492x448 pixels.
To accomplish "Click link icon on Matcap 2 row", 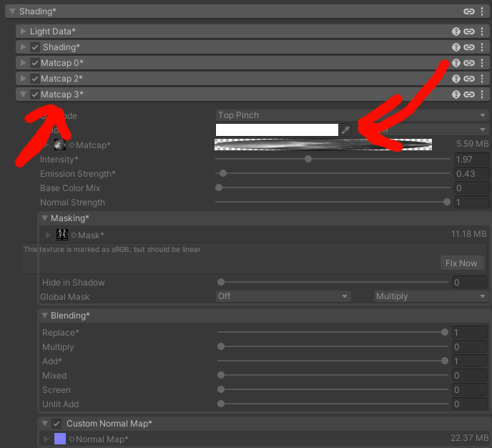I will (469, 79).
